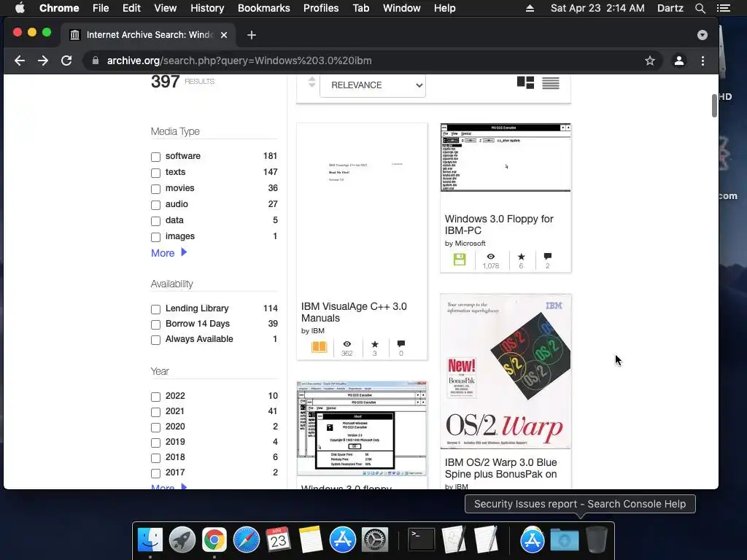Toggle sort direction arrows beside Relevance
Screen dimensions: 747x560
tap(311, 82)
